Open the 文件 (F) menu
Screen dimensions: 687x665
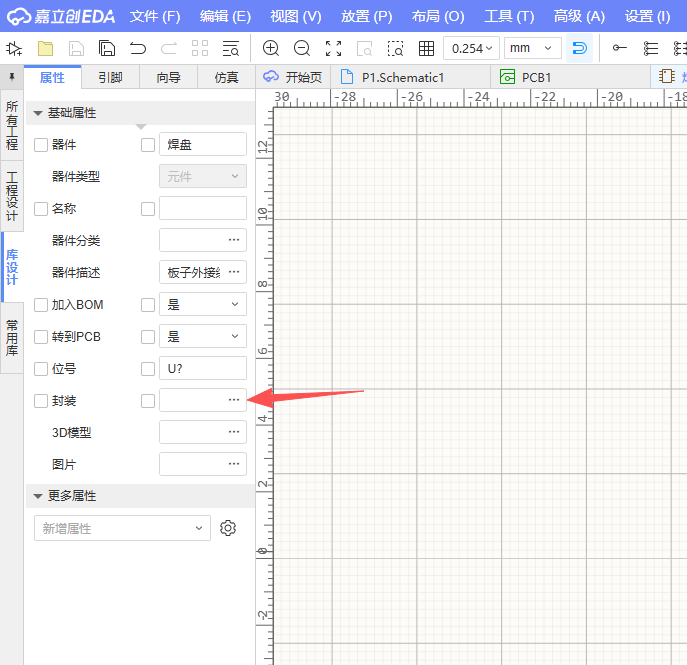pyautogui.click(x=155, y=16)
